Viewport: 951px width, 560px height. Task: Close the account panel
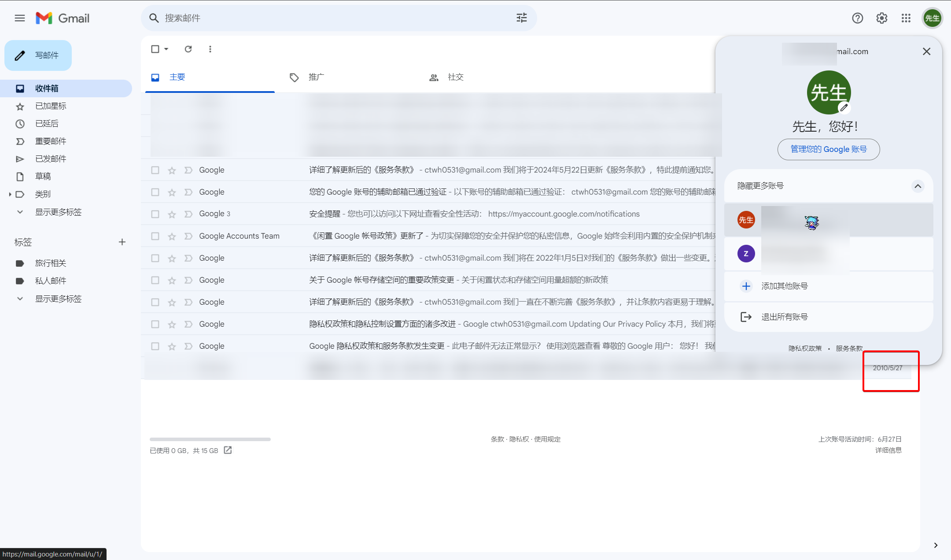[926, 52]
